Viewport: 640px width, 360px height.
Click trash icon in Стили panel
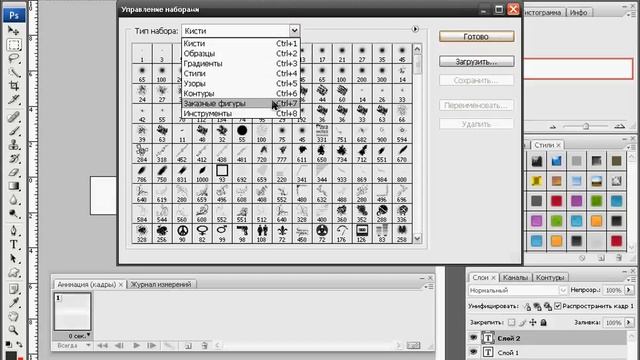coord(619,258)
